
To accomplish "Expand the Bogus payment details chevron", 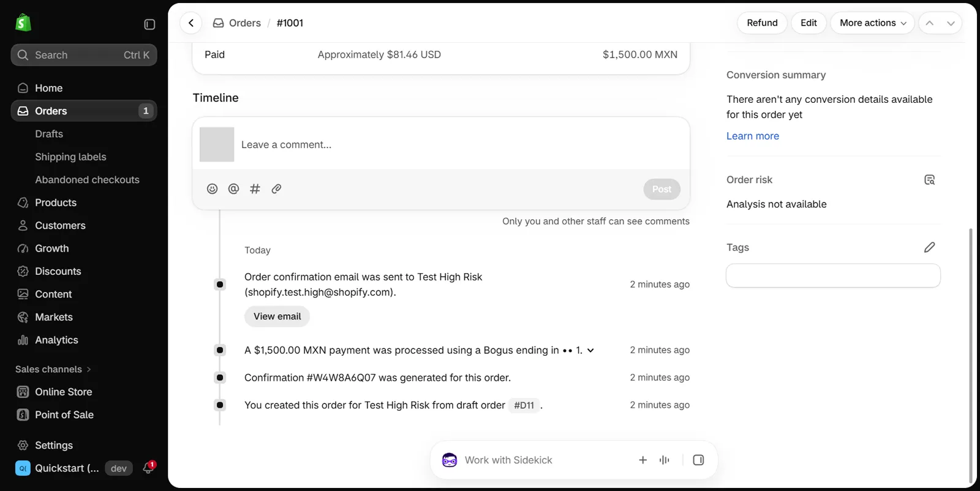I will click(x=590, y=351).
